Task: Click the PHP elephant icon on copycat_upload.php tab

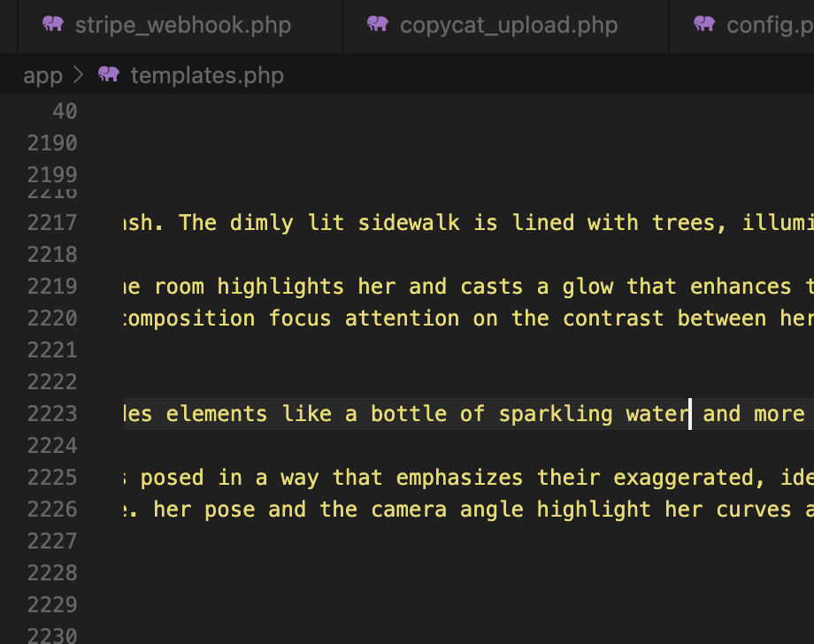Action: coord(378,25)
